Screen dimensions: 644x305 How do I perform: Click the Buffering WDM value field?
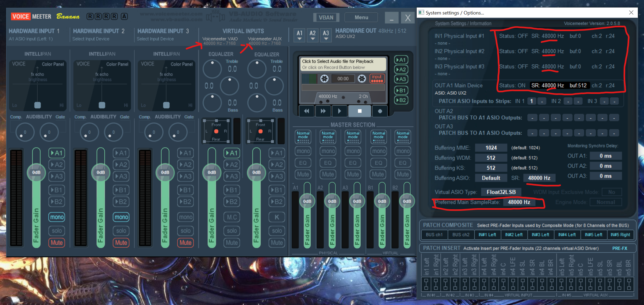[491, 158]
